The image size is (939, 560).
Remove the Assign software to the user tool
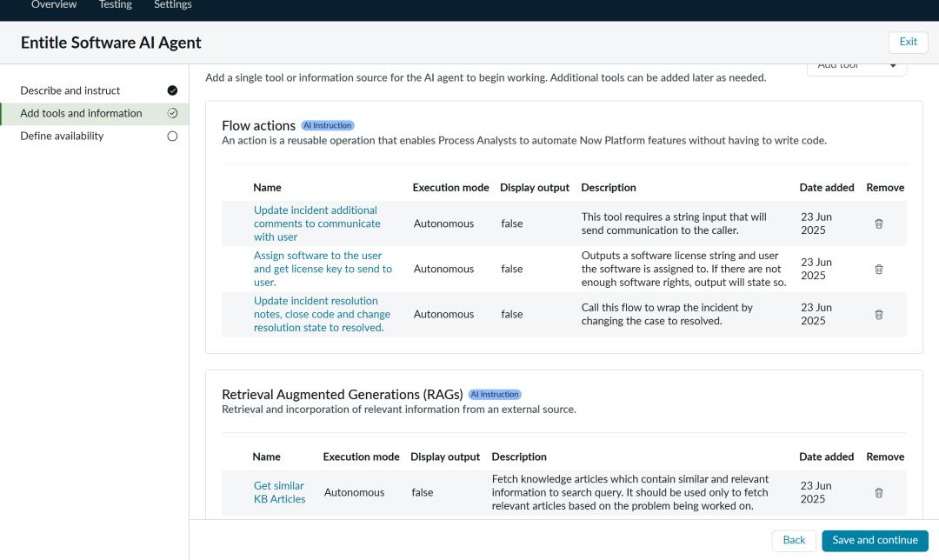(878, 269)
